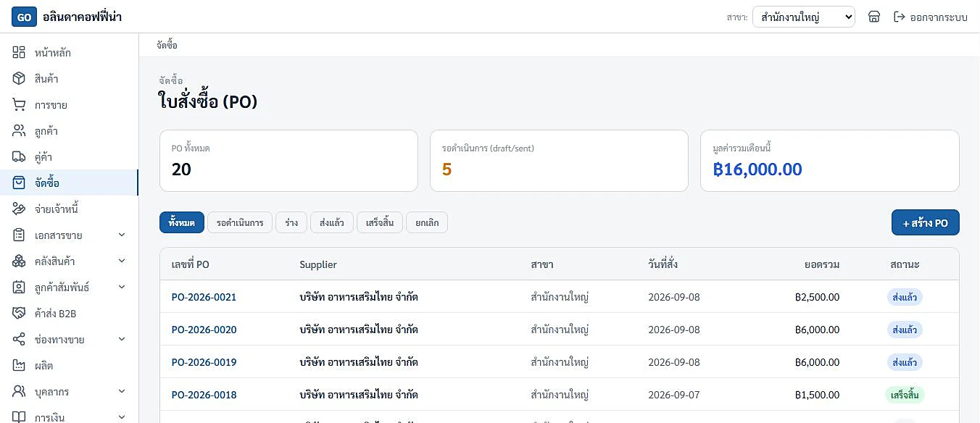Image resolution: width=980 pixels, height=423 pixels.
Task: Click the ฿16,000.00 monthly total card
Action: pos(830,161)
